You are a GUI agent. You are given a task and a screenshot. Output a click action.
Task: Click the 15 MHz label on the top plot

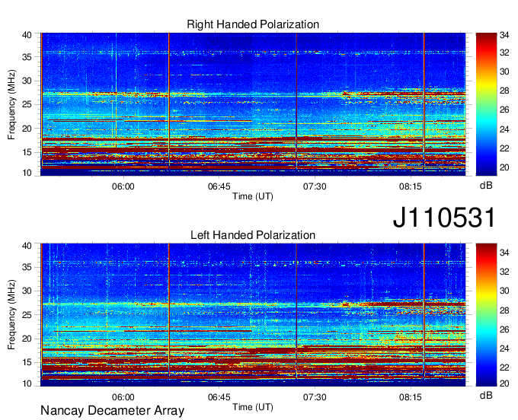point(27,152)
